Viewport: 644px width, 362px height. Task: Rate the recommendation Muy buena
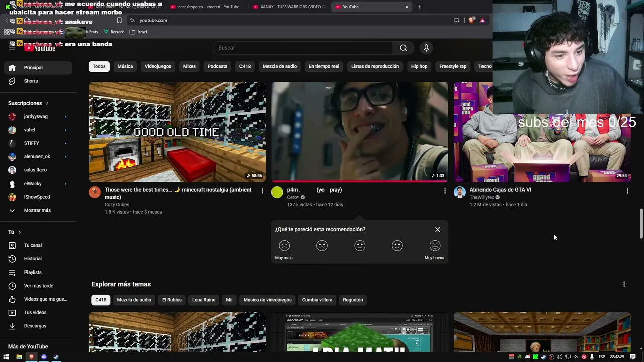[435, 246]
